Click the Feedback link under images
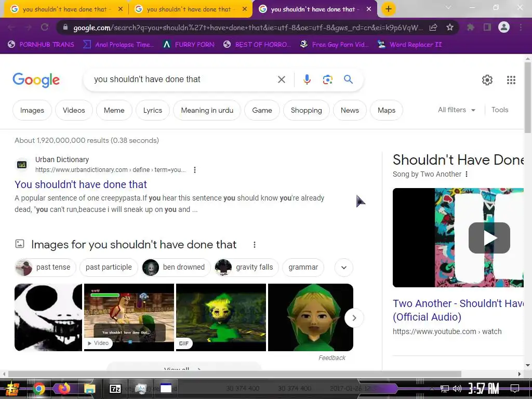Screen dimensions: 532x399 (332, 358)
